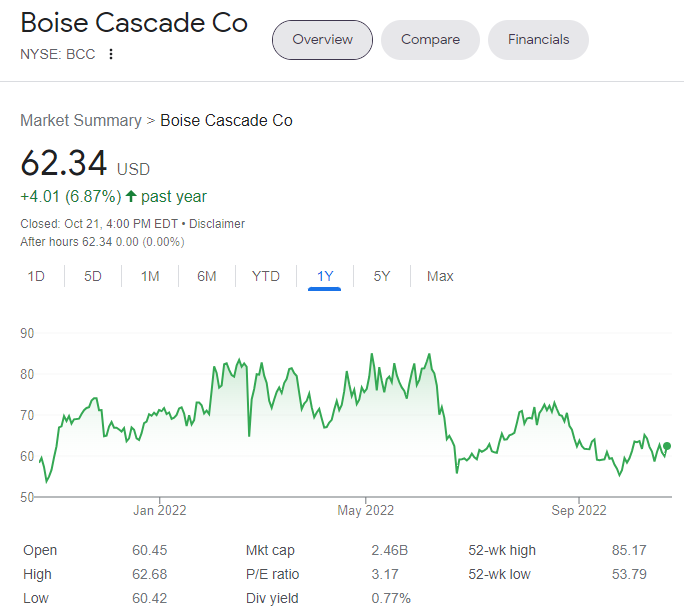
Task: Click the 52-wk high value 85.17
Action: point(629,550)
